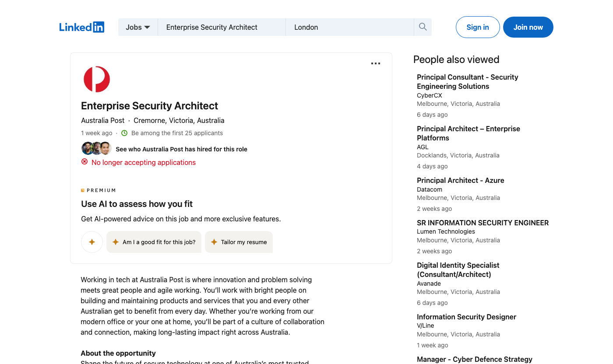
Task: Click the search magnifier icon
Action: [423, 27]
